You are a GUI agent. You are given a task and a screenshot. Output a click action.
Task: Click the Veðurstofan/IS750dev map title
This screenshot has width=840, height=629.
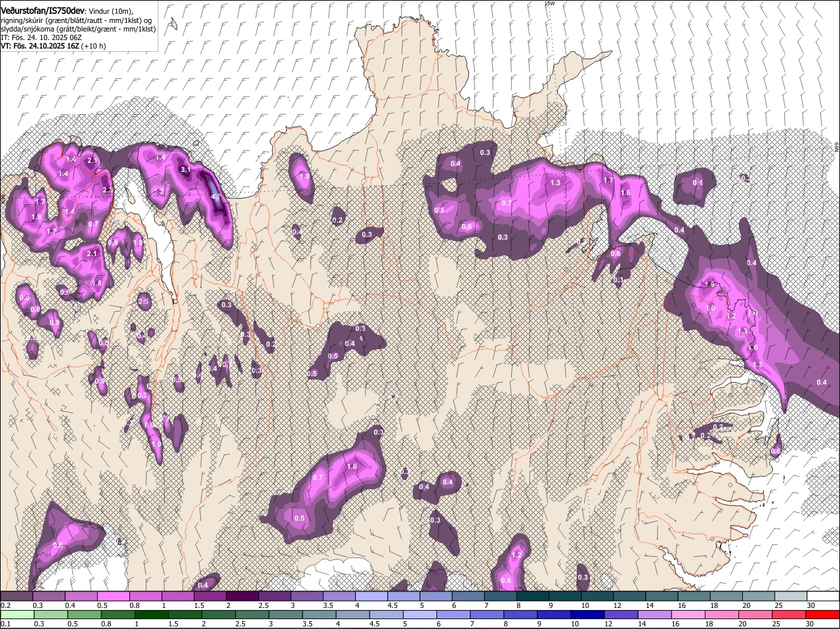pyautogui.click(x=43, y=11)
